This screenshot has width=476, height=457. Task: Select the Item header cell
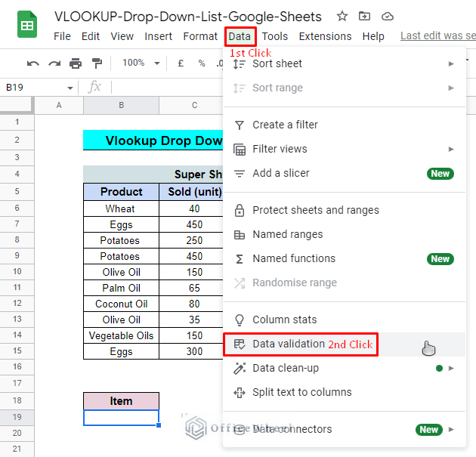tap(121, 401)
